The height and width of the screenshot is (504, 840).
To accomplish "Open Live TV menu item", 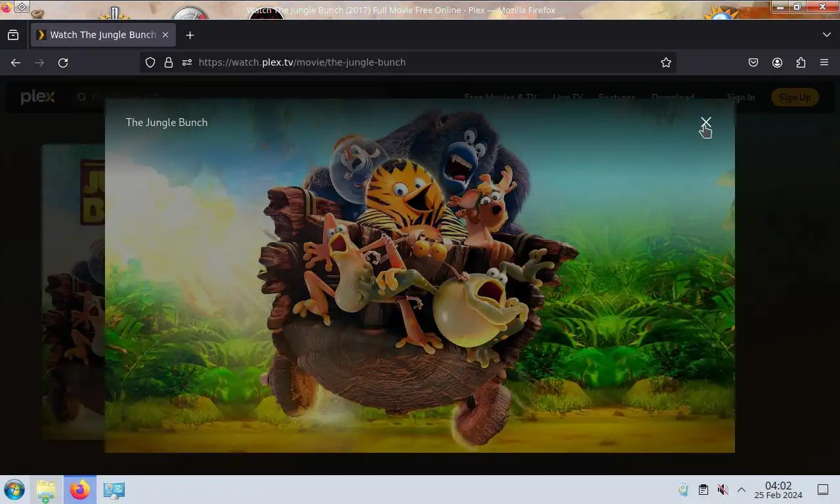I will pyautogui.click(x=568, y=97).
